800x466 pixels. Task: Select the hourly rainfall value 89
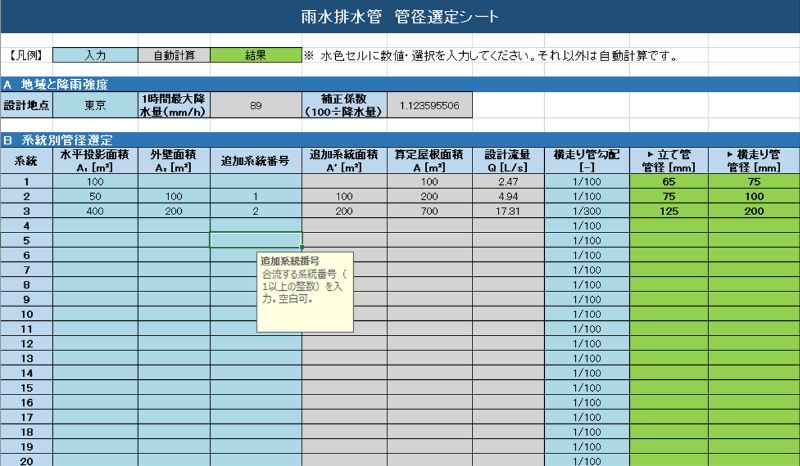point(256,104)
